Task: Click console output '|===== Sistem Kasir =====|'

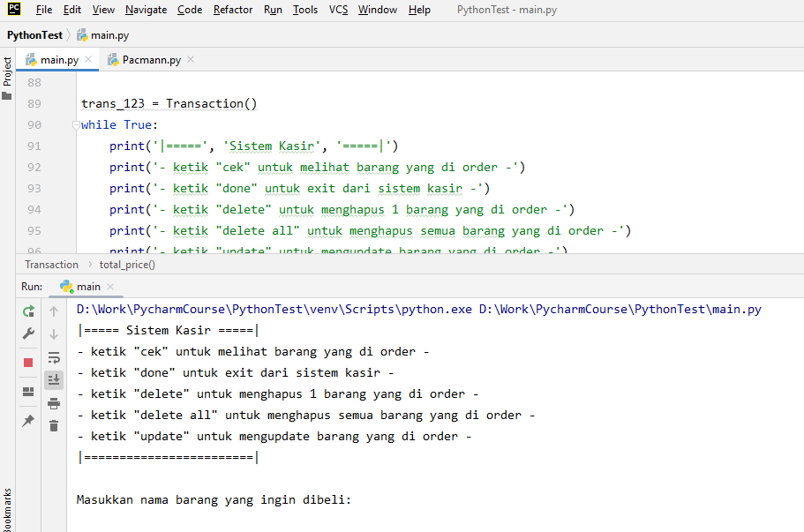Action: 169,330
